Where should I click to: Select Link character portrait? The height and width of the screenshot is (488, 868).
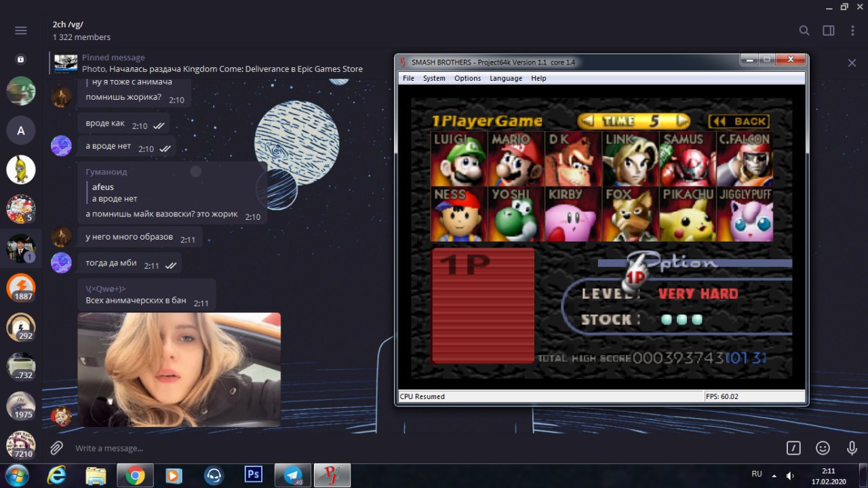[630, 158]
